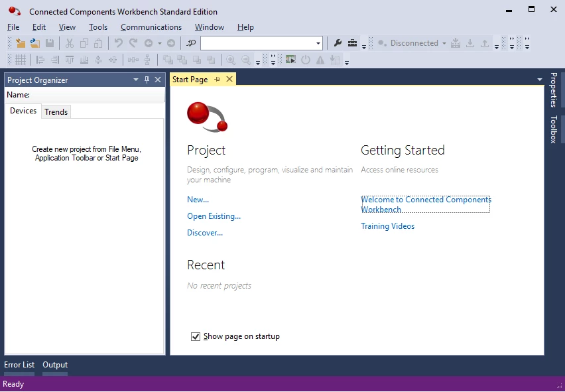Viewport: 565px width, 392px height.
Task: Click the power button icon
Action: 306,60
